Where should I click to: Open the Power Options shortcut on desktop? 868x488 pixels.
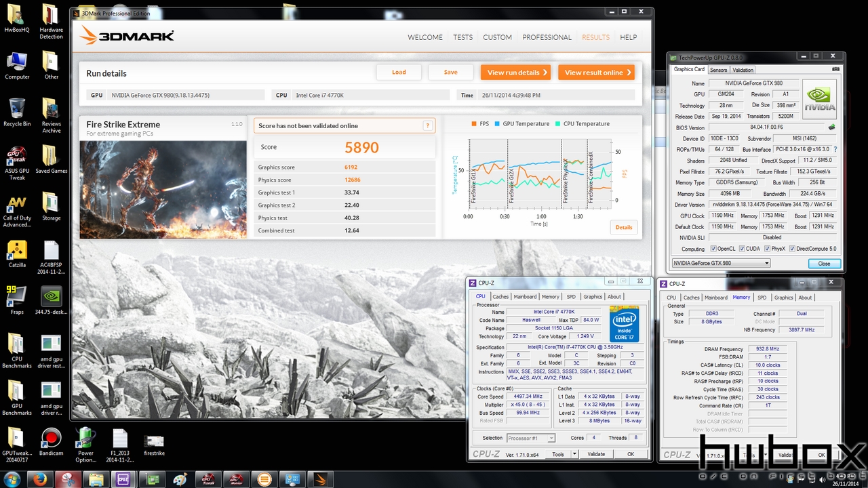point(85,445)
